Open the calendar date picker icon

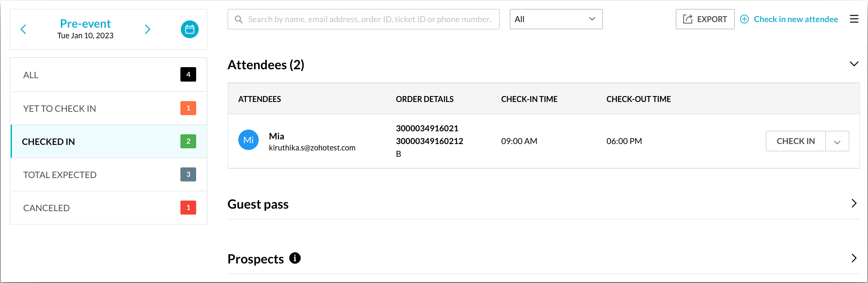click(x=190, y=29)
